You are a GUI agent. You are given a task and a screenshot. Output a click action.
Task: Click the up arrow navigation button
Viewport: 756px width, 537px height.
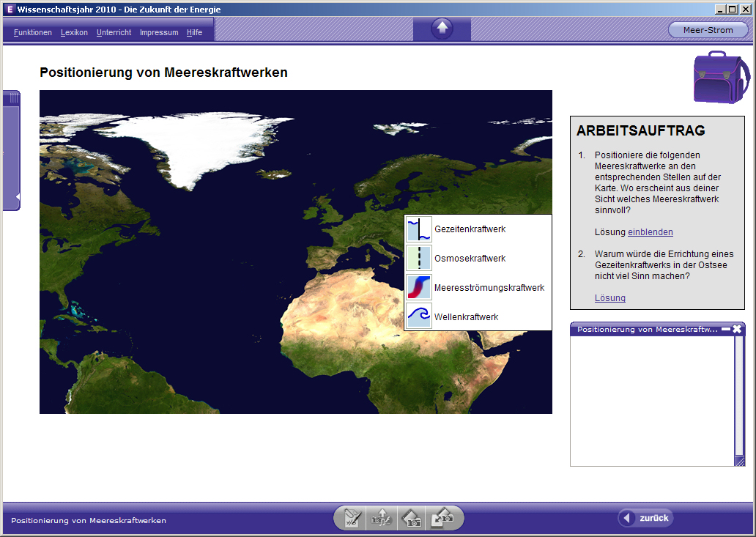point(442,29)
